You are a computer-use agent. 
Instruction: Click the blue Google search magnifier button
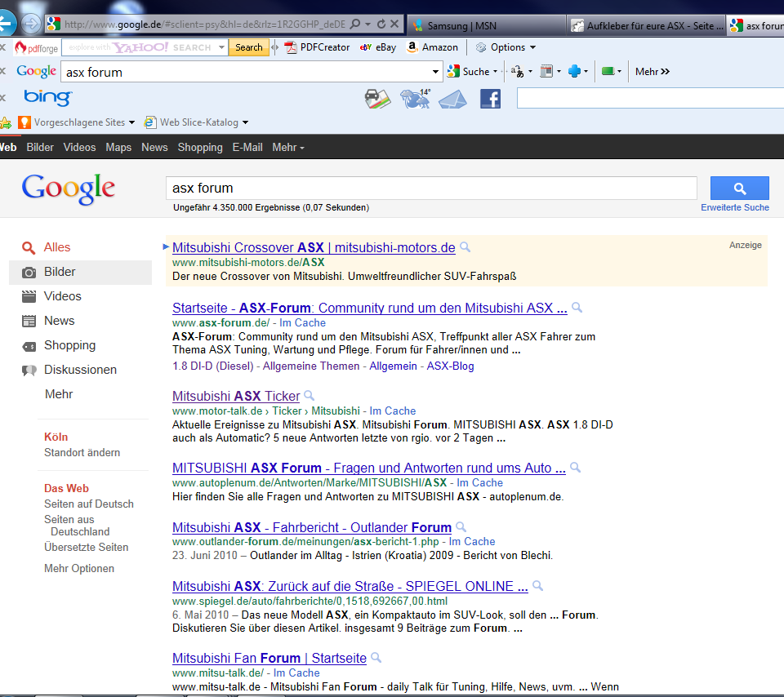[x=739, y=189]
